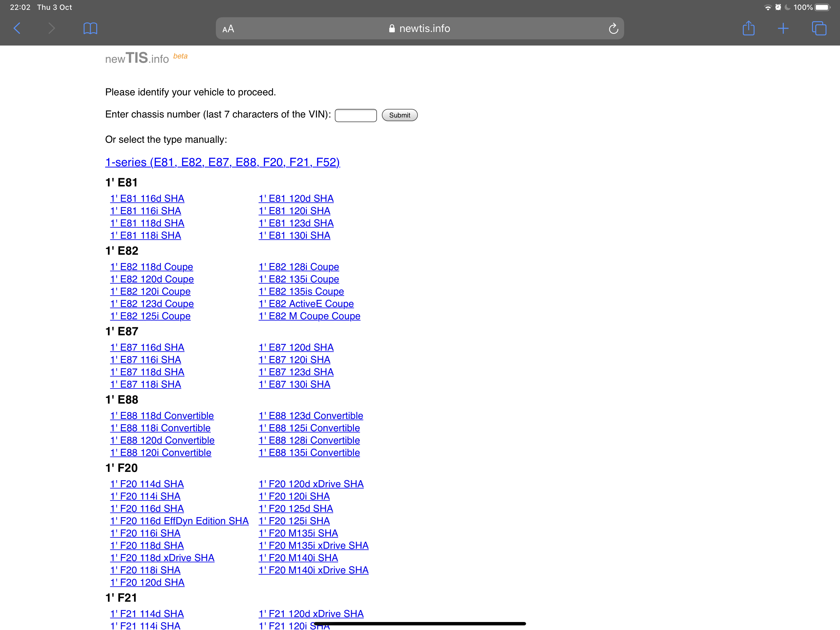840x630 pixels.
Task: Click the Submit button
Action: coord(399,115)
